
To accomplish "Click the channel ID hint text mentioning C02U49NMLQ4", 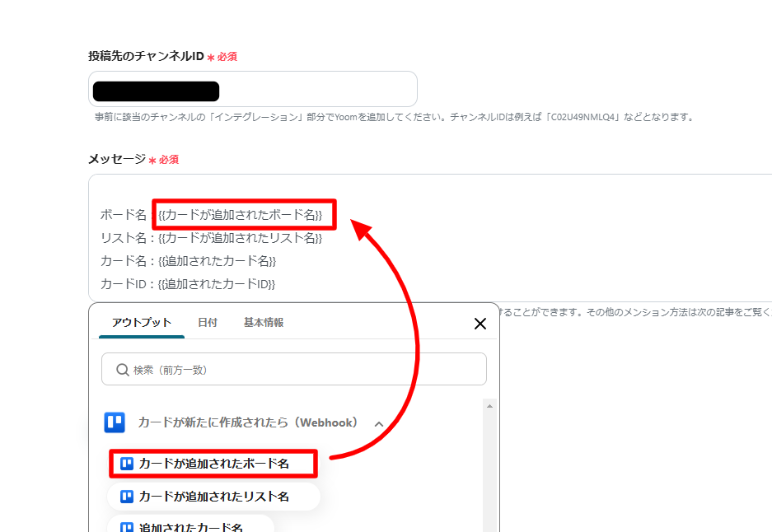I will [x=395, y=117].
